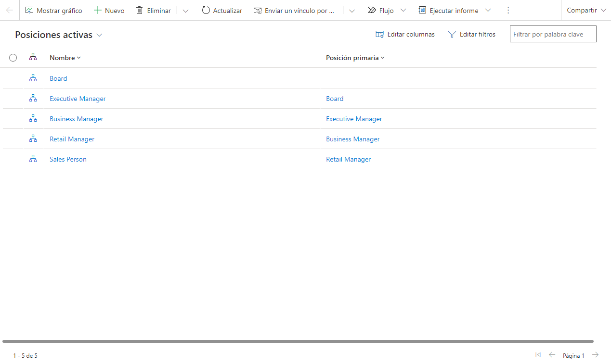611x364 pixels.
Task: Open Board in Posición primaria column
Action: tap(335, 99)
